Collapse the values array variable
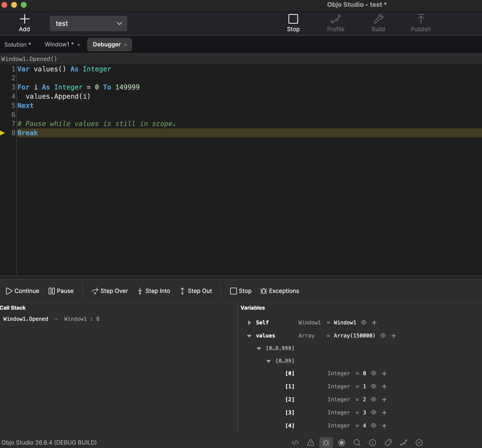This screenshot has width=482, height=448. click(249, 336)
